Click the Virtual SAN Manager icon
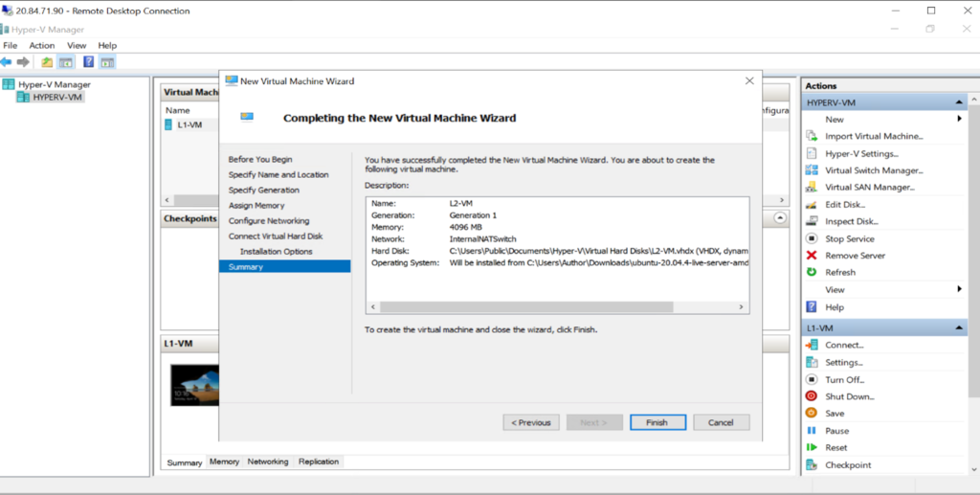Screen dimensions: 980x495 coord(812,187)
